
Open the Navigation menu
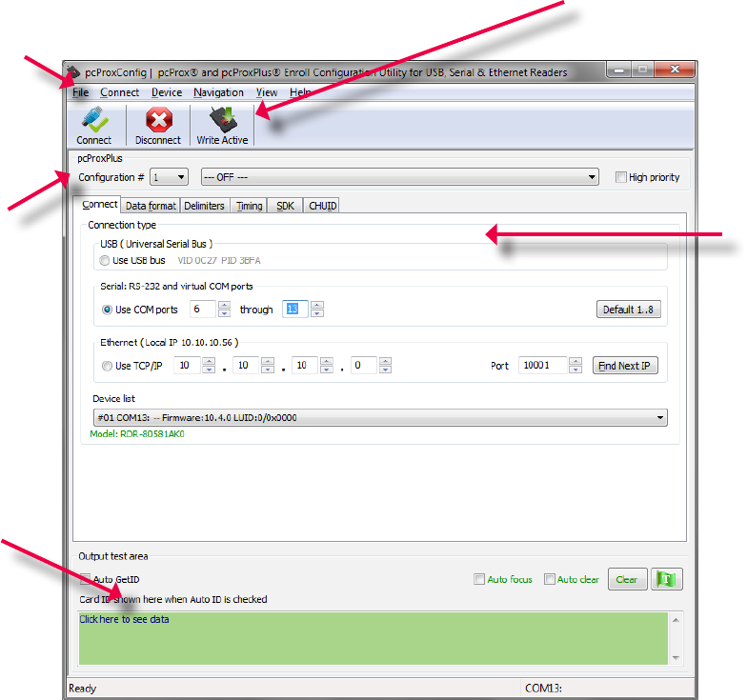coord(219,92)
